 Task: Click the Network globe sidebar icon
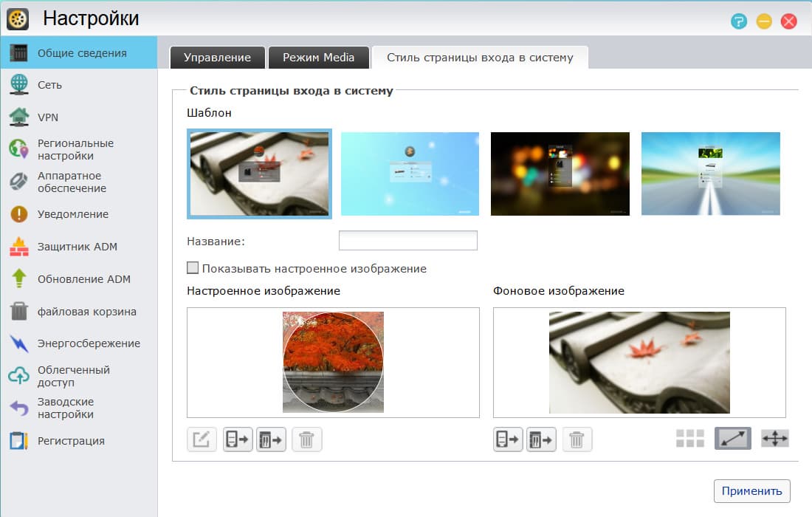tap(21, 85)
